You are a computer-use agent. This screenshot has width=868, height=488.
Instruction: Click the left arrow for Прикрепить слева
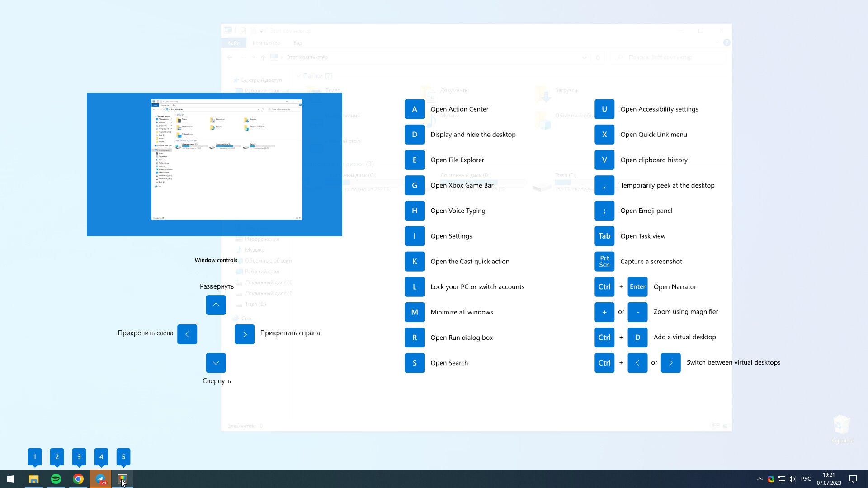pyautogui.click(x=187, y=334)
